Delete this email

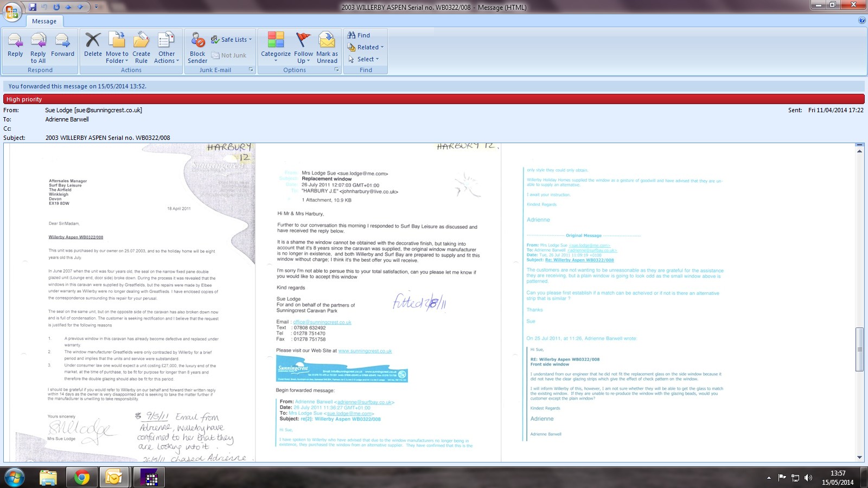93,44
